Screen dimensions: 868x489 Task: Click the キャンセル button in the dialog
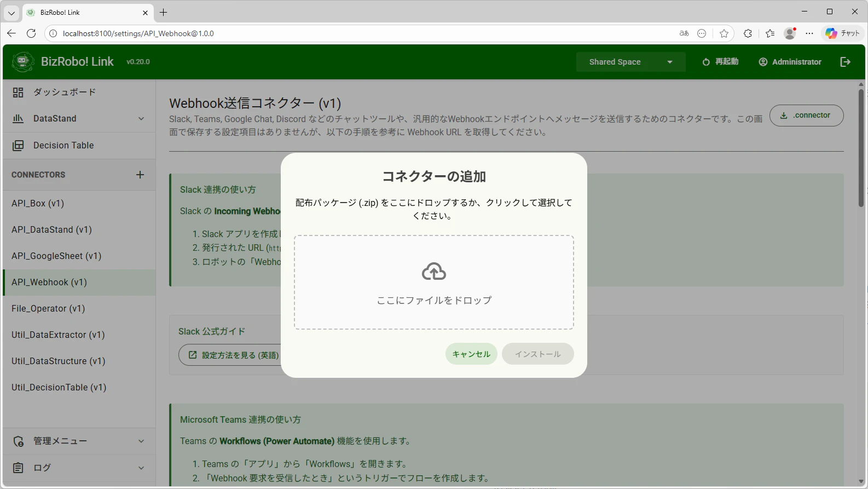coord(471,354)
